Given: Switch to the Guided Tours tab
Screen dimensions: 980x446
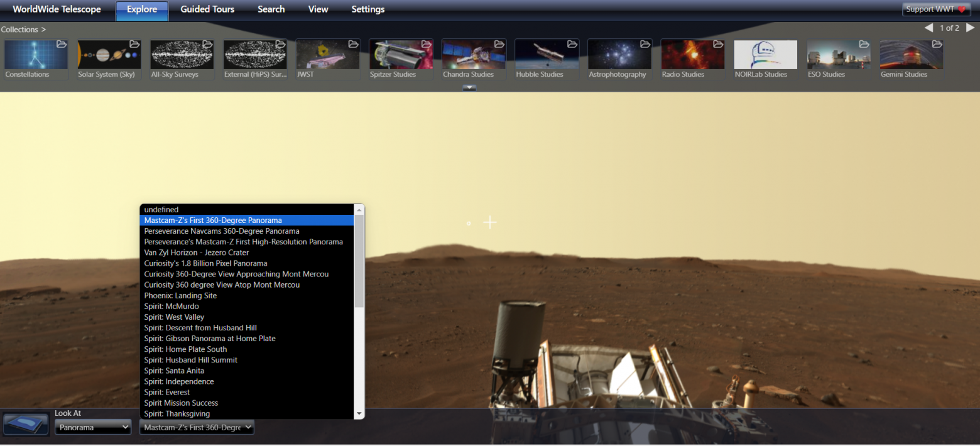Looking at the screenshot, I should pyautogui.click(x=207, y=9).
